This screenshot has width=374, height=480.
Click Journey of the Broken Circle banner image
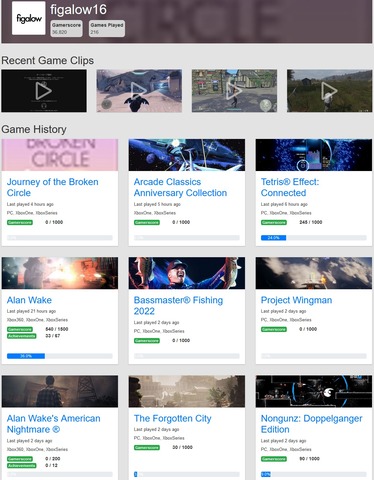tap(60, 155)
